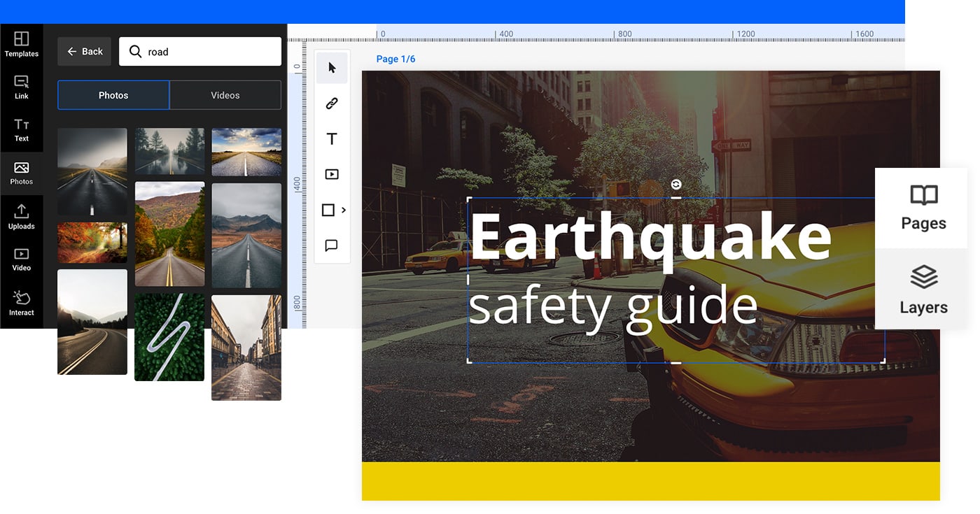This screenshot has height=514, width=980.
Task: Switch to the Photos tab
Action: tap(113, 95)
